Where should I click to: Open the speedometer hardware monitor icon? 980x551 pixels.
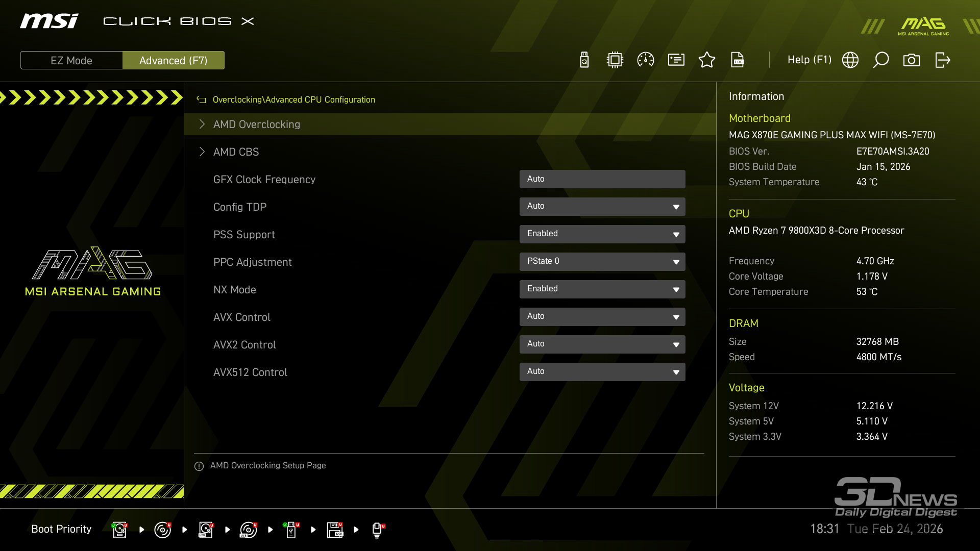coord(645,60)
